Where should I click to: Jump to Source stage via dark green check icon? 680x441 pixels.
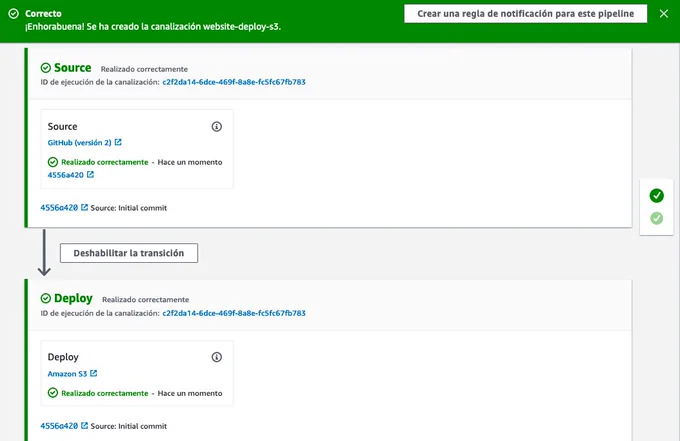656,196
